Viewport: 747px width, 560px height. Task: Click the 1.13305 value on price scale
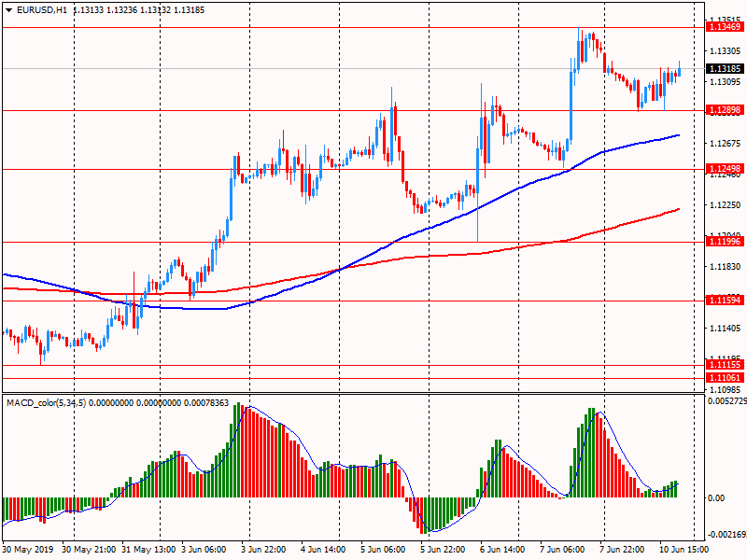[726, 51]
